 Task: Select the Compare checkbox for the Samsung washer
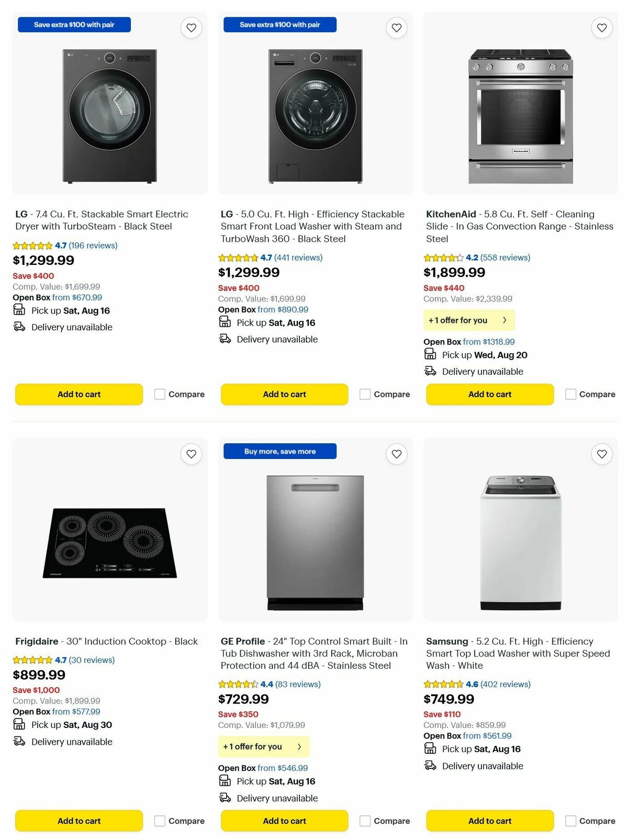point(570,821)
